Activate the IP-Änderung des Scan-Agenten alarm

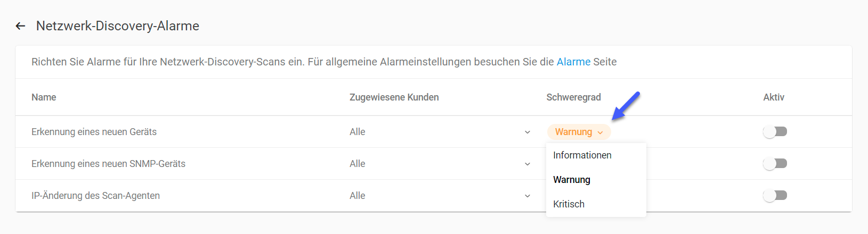pyautogui.click(x=775, y=196)
